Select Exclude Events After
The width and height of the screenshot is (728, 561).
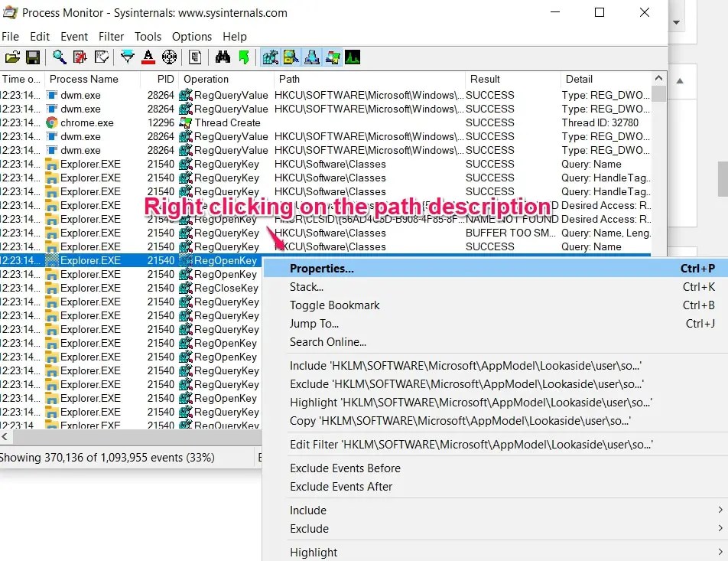[496, 487]
